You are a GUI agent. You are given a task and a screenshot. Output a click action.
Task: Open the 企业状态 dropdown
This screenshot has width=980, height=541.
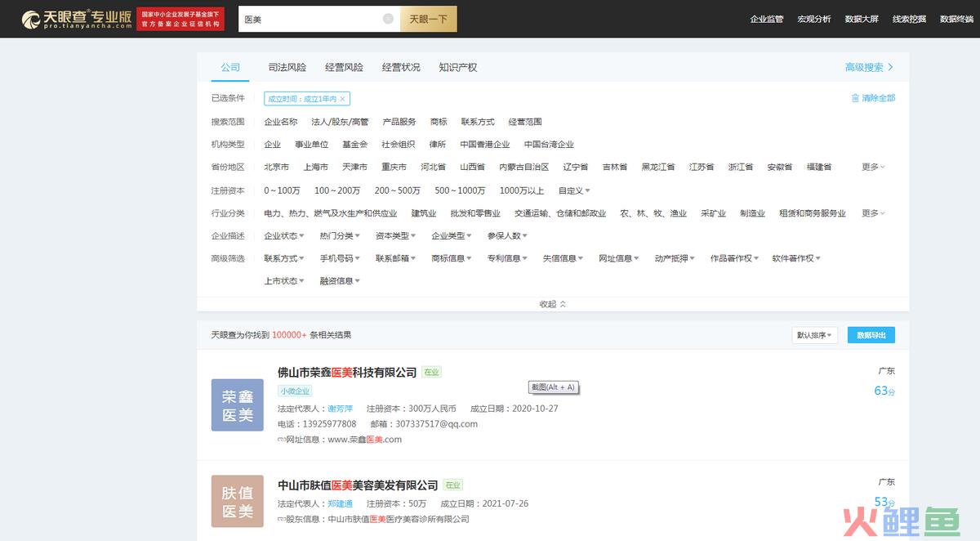coord(283,235)
